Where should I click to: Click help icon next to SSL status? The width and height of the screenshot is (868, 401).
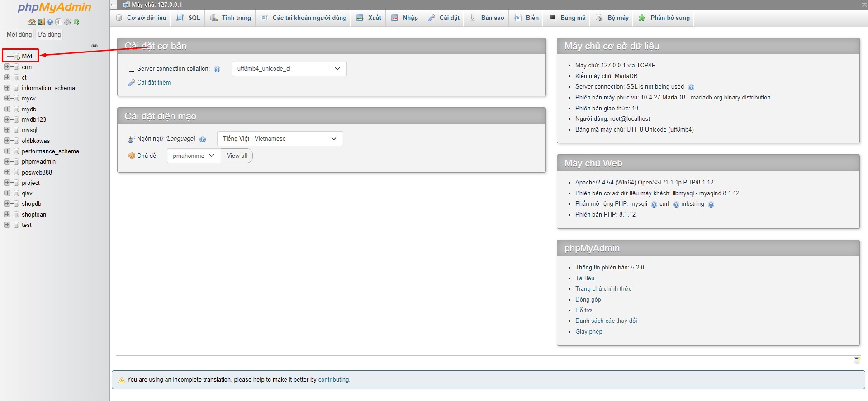pyautogui.click(x=691, y=87)
